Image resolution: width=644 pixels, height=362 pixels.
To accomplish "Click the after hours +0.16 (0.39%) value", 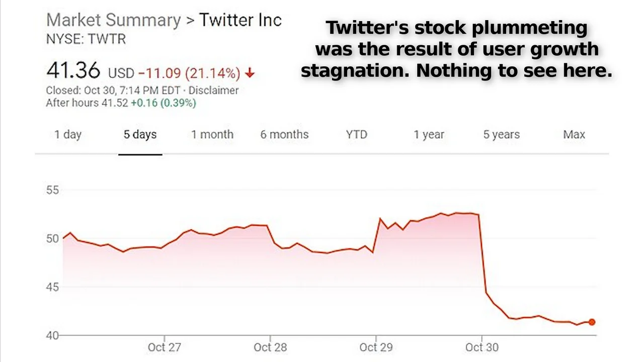I will tap(163, 103).
